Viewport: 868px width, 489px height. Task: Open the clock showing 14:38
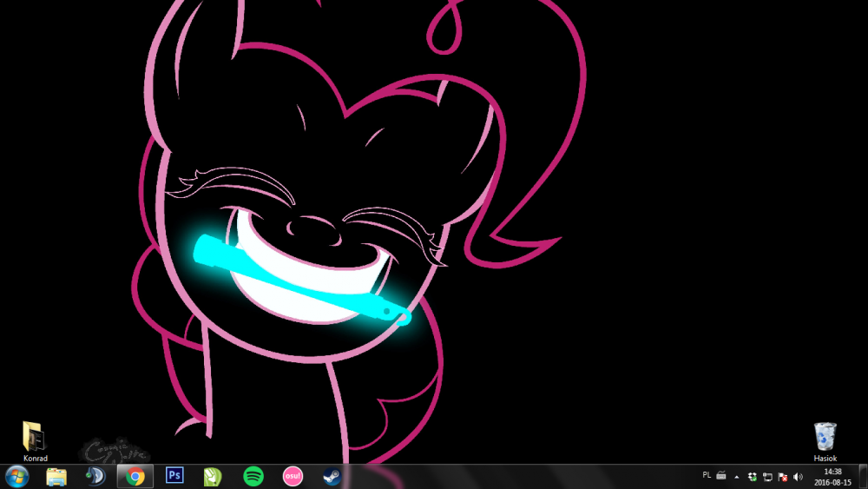[x=832, y=476]
